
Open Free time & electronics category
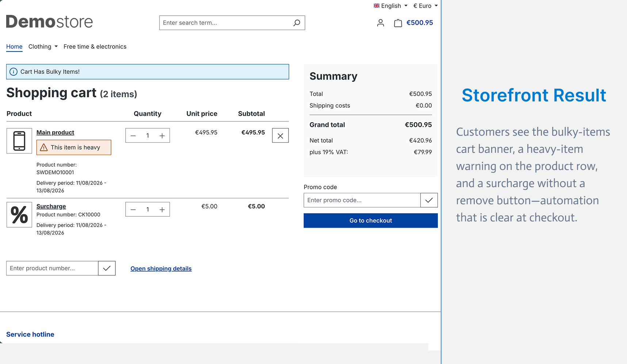point(95,47)
